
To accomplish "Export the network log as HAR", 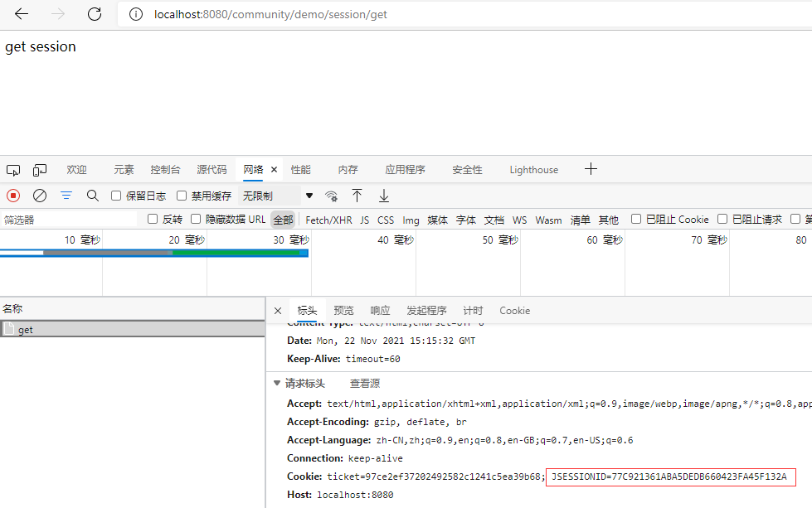I will [x=383, y=195].
